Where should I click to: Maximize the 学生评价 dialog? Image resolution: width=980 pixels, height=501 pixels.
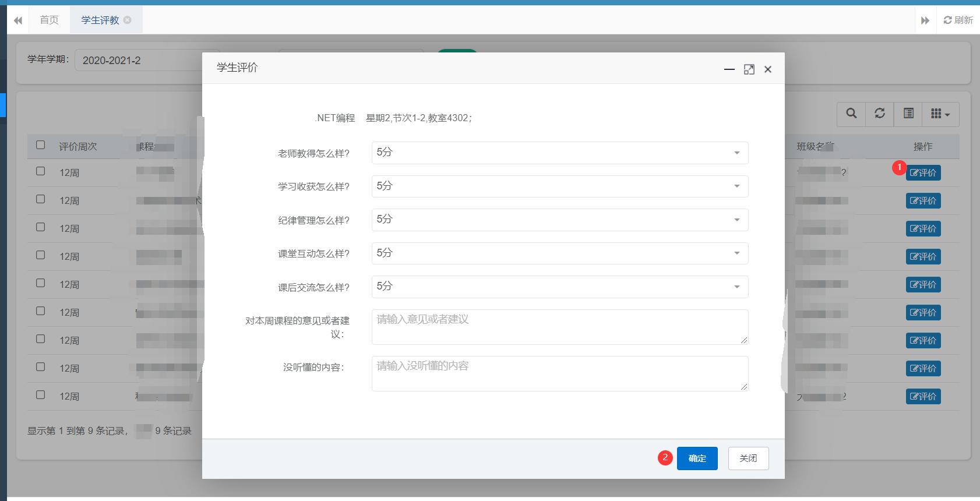(x=749, y=69)
